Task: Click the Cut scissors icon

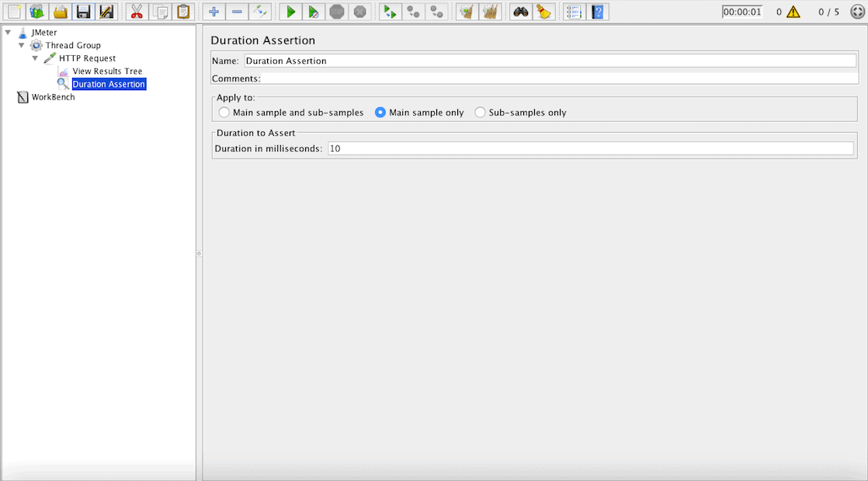Action: [137, 12]
